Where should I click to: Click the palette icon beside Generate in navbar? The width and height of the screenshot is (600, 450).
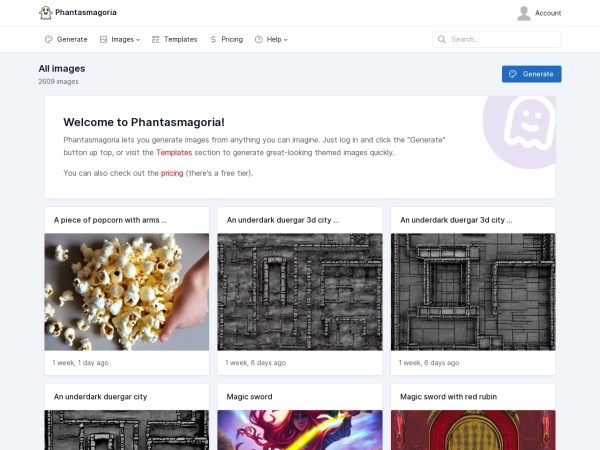click(49, 39)
